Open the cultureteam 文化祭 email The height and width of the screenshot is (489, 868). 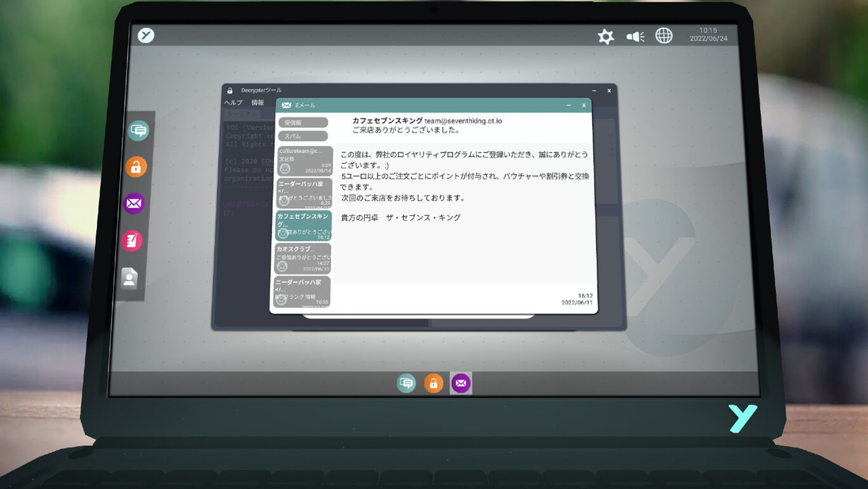305,161
